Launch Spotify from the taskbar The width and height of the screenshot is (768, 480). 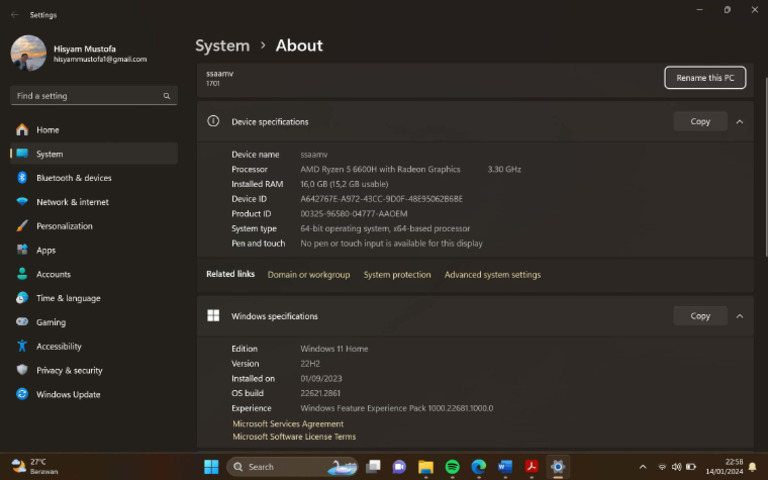point(452,467)
